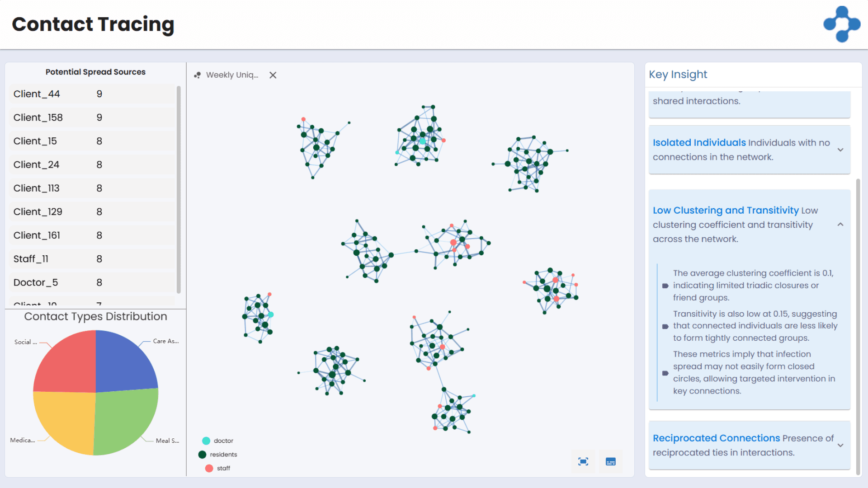Click the Medica... pie label
Image resolution: width=868 pixels, height=488 pixels.
pos(23,440)
